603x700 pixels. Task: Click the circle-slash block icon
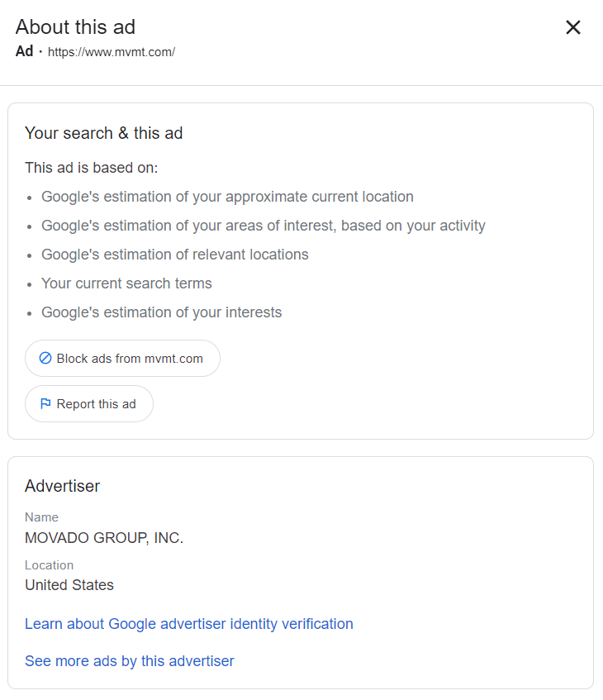(45, 358)
